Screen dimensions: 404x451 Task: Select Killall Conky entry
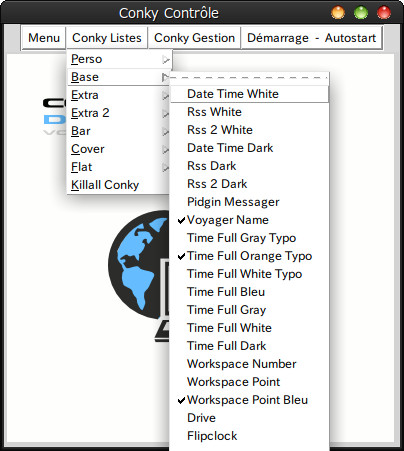(x=119, y=185)
